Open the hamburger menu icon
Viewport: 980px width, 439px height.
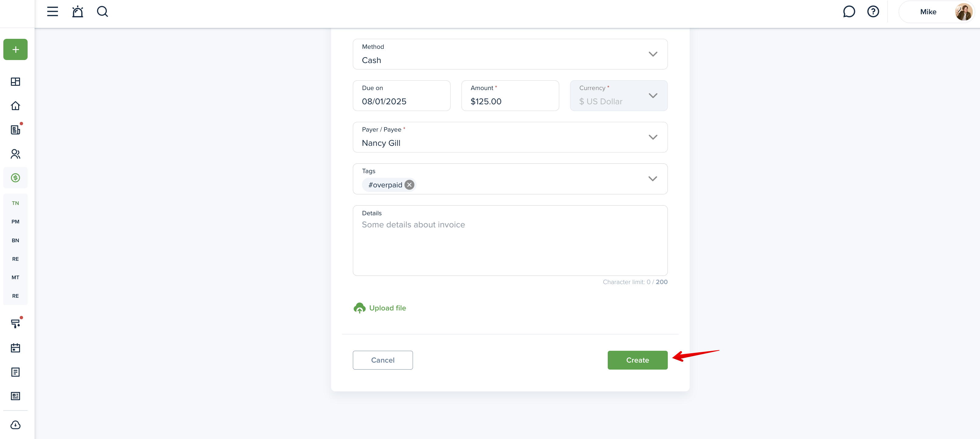(52, 12)
